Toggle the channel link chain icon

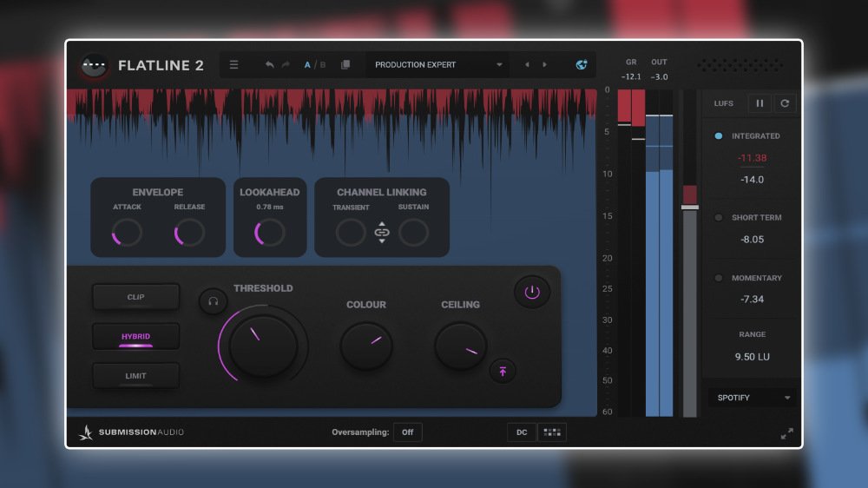click(x=382, y=233)
